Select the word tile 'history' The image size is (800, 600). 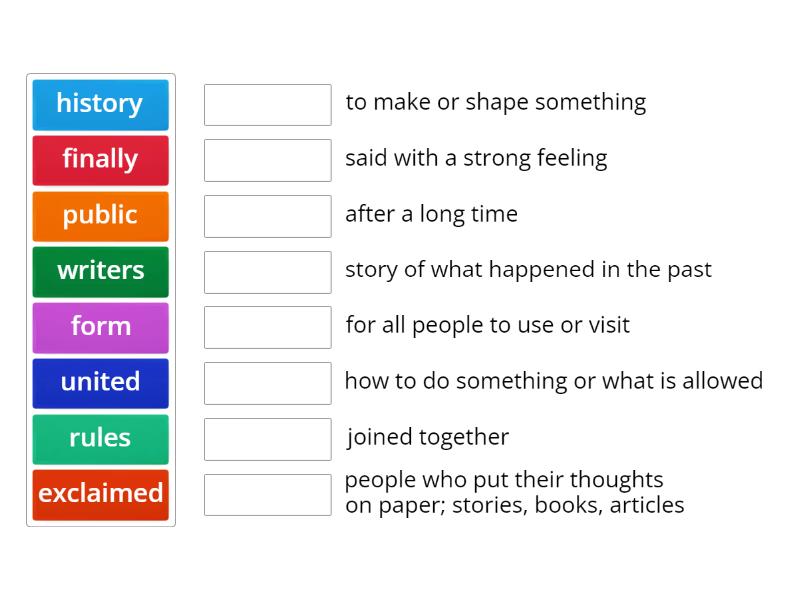point(100,104)
